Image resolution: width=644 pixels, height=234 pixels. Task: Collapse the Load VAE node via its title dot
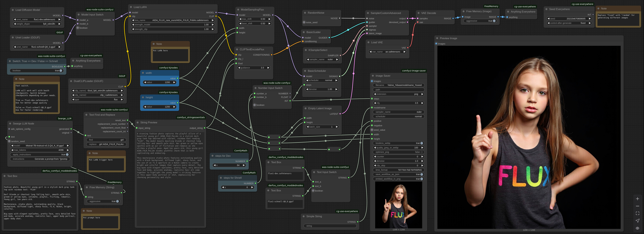[x=368, y=42]
